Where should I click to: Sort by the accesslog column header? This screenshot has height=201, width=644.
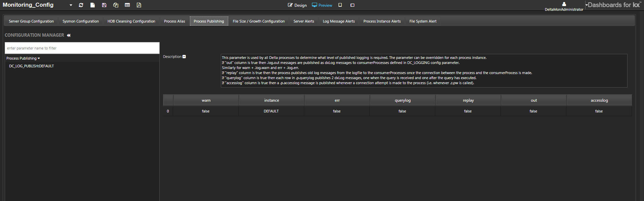(x=599, y=100)
